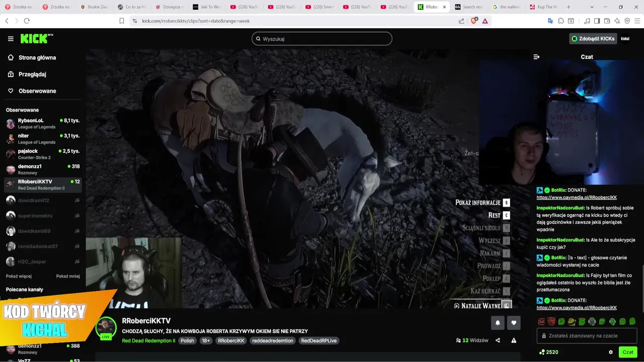The image size is (644, 362).
Task: Click the translate page icon
Action: click(550, 21)
